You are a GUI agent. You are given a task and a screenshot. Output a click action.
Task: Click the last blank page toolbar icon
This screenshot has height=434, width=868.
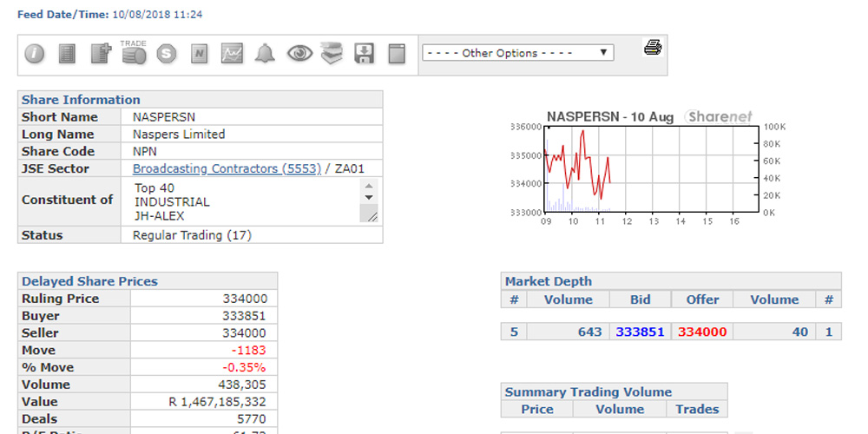[x=397, y=54]
